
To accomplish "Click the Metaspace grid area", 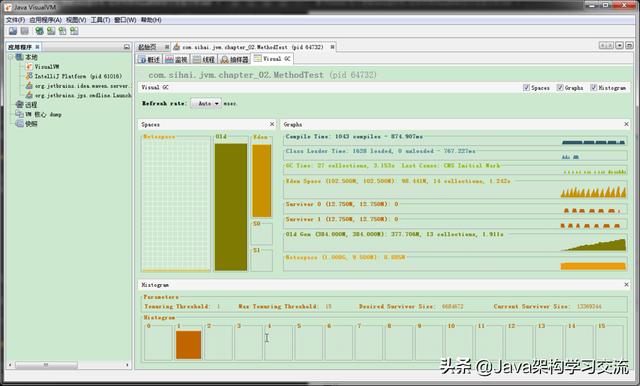I will click(x=176, y=204).
